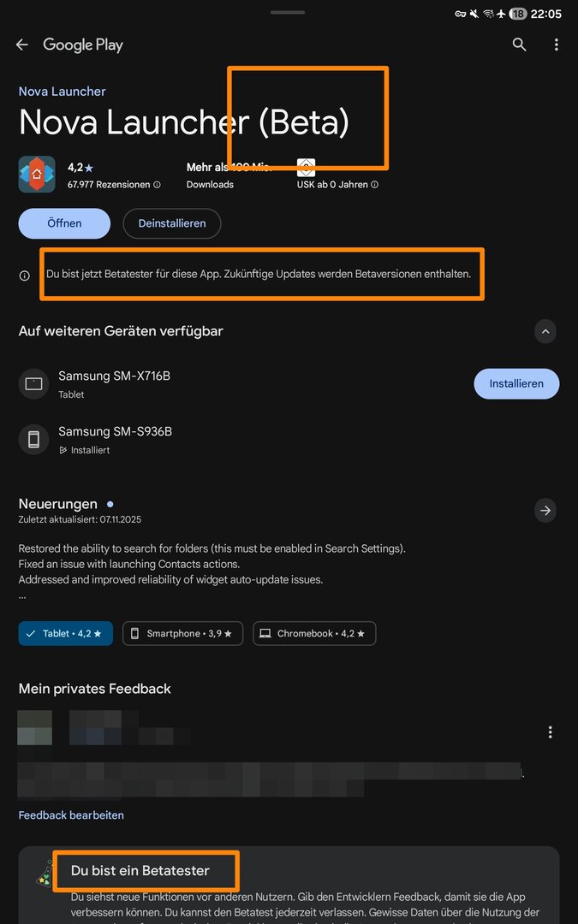Open search with the magnifier icon
578x924 pixels.
click(x=519, y=44)
